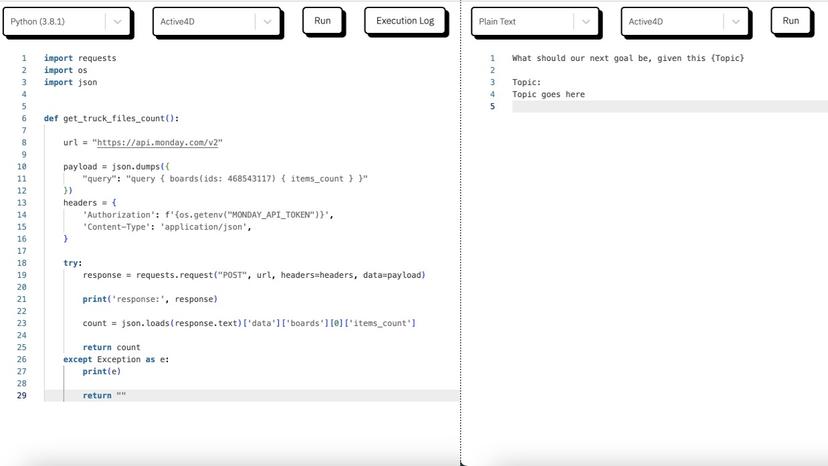
Task: Click the "import requests" line
Action: [x=80, y=58]
